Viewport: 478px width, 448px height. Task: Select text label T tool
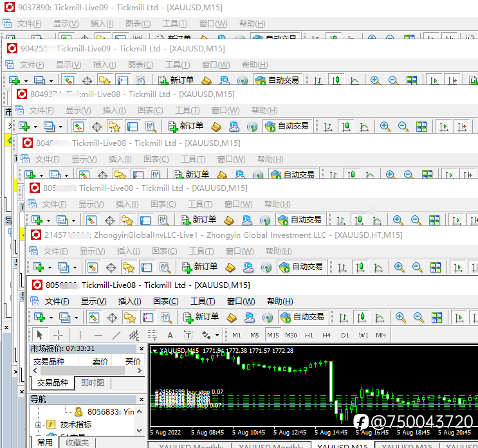[188, 336]
